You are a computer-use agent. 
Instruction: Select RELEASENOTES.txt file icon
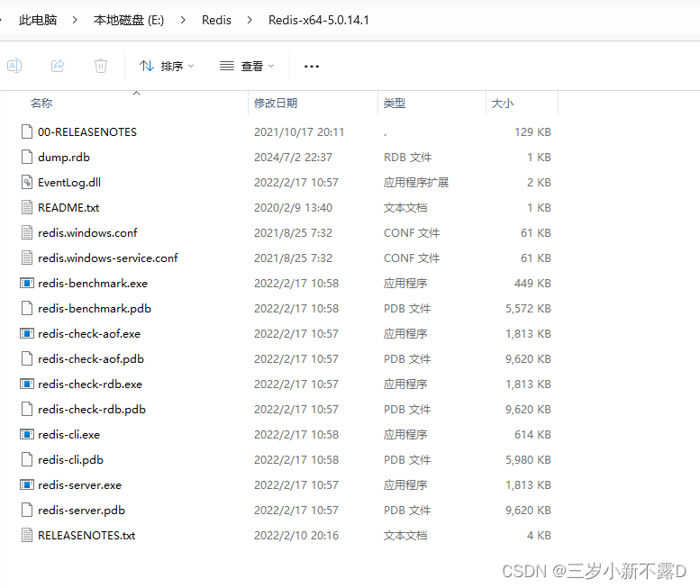tap(27, 536)
